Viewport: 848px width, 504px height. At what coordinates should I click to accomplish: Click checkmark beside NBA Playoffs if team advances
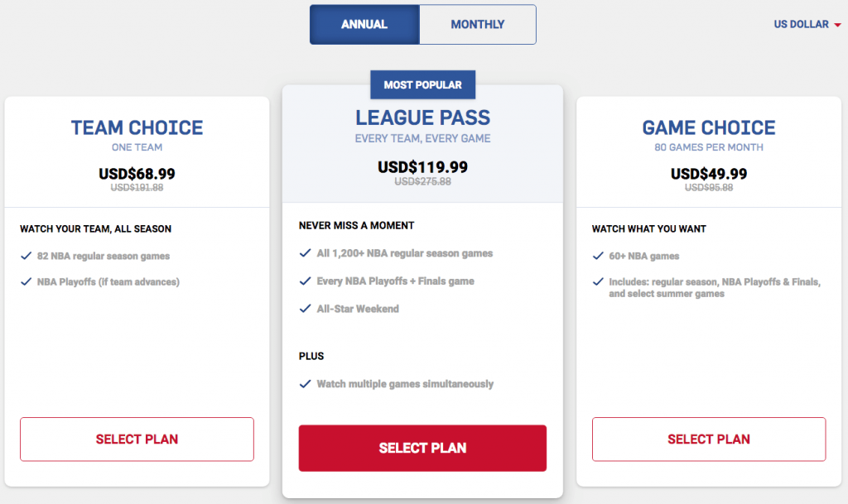(x=25, y=282)
